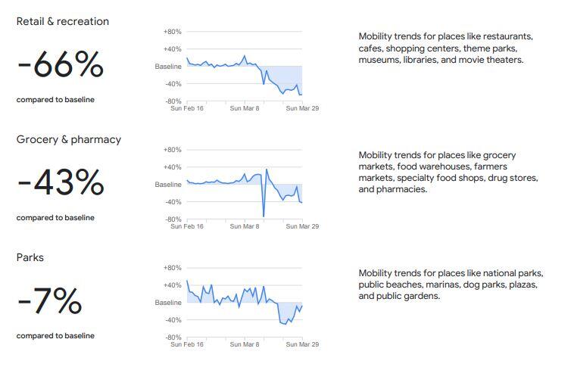Click the Parks trend chart
This screenshot has width=571, height=392.
pyautogui.click(x=244, y=304)
